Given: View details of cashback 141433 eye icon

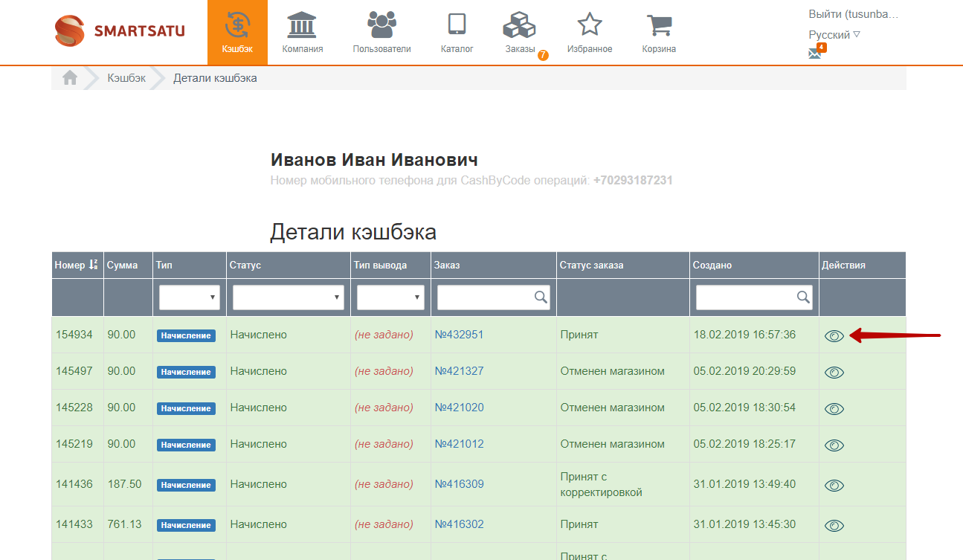Looking at the screenshot, I should [x=834, y=525].
